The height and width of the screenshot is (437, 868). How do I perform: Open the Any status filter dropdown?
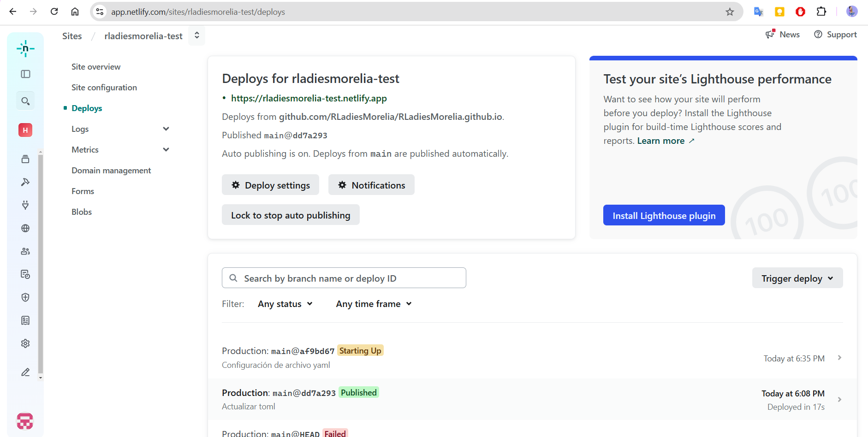(x=285, y=304)
